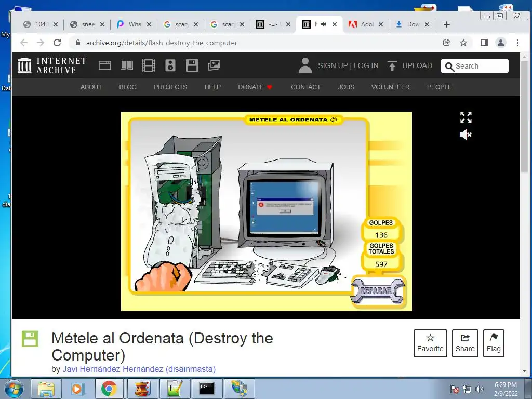Screen dimensions: 532x399
Task: Open the Command Prompt taskbar icon
Action: pyautogui.click(x=207, y=389)
